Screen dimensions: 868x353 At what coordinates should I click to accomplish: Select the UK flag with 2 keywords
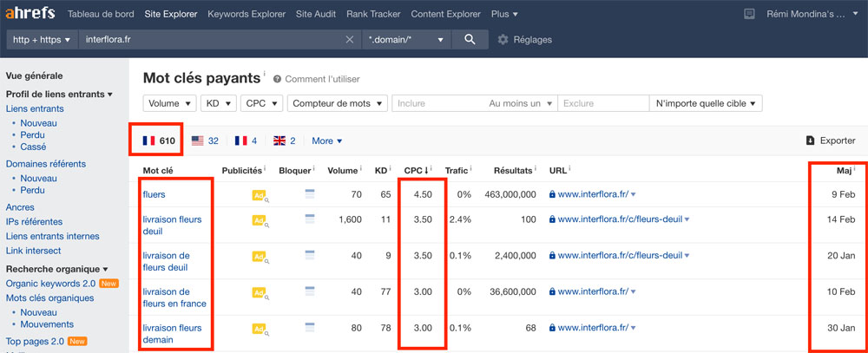(x=285, y=141)
